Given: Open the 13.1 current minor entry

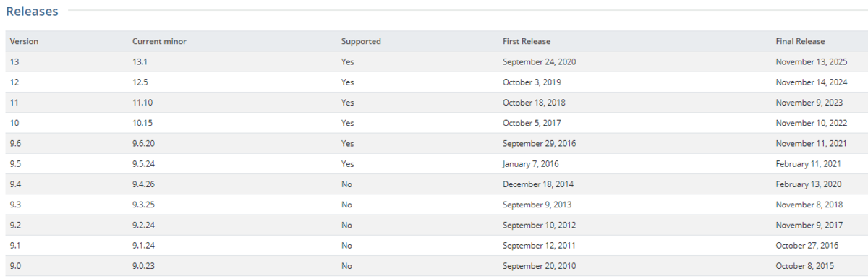Looking at the screenshot, I should (140, 62).
